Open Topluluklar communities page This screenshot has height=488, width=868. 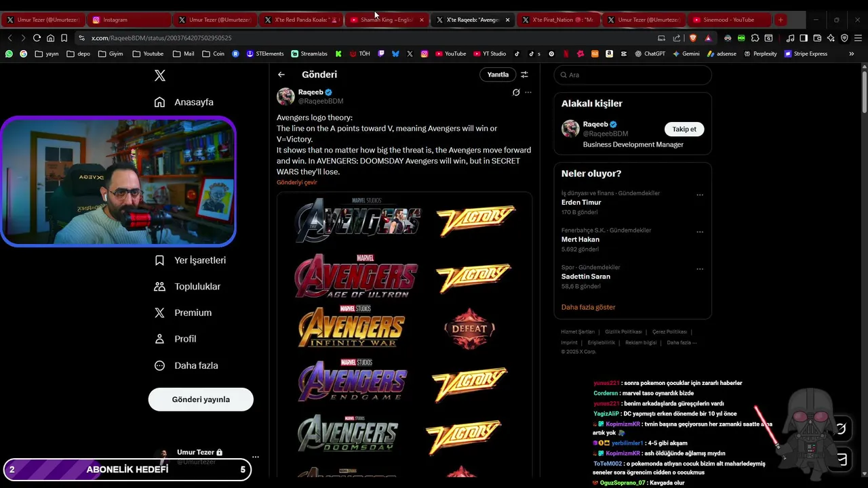point(188,287)
